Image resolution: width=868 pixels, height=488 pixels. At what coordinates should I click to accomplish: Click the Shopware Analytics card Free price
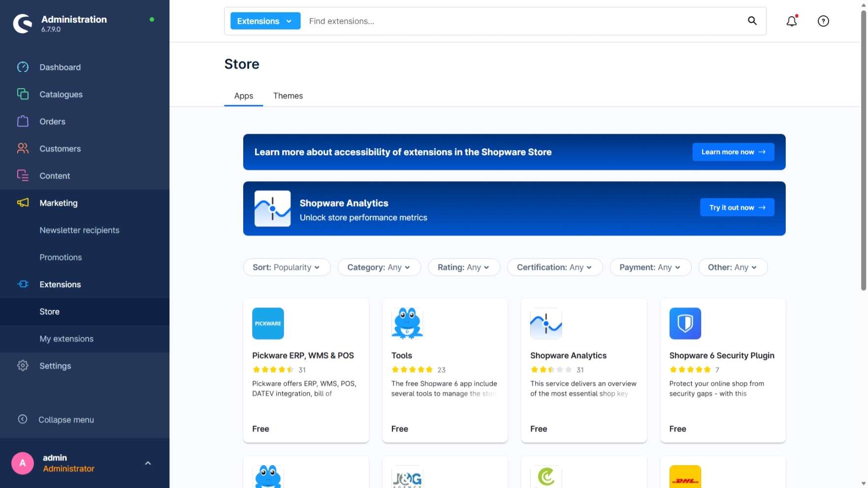click(x=539, y=429)
